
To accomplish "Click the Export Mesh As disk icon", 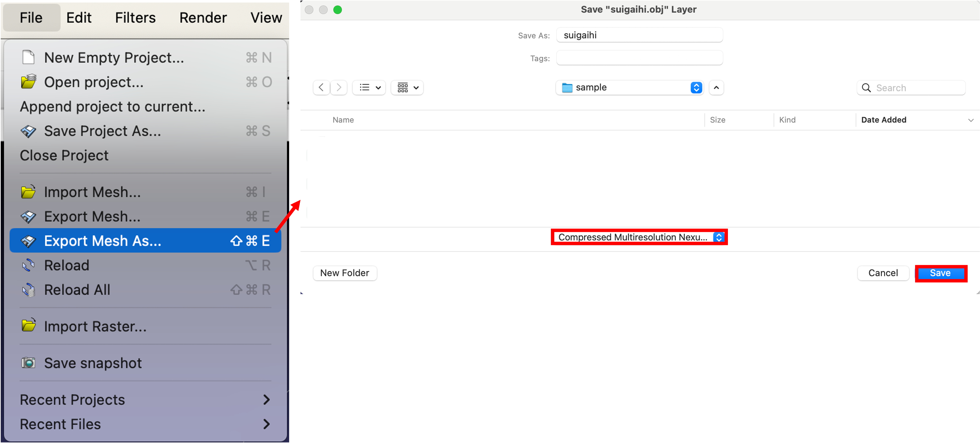I will pos(29,241).
